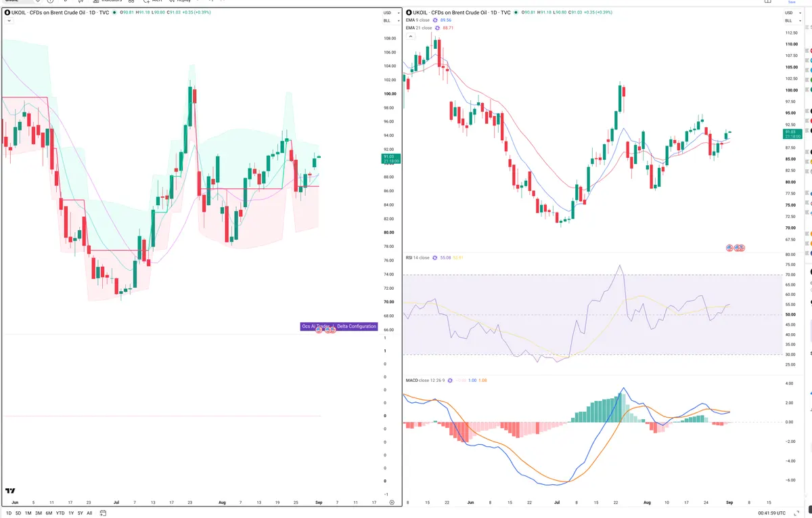Click the RSI value 55.08

pyautogui.click(x=445, y=258)
